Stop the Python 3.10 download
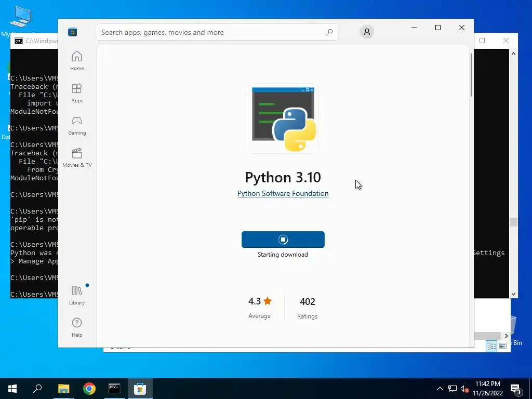 283,240
